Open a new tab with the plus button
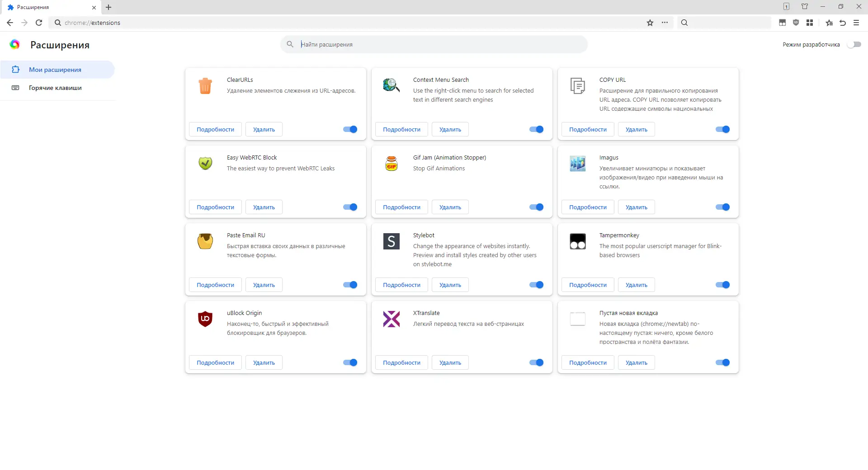The width and height of the screenshot is (868, 470). (108, 7)
